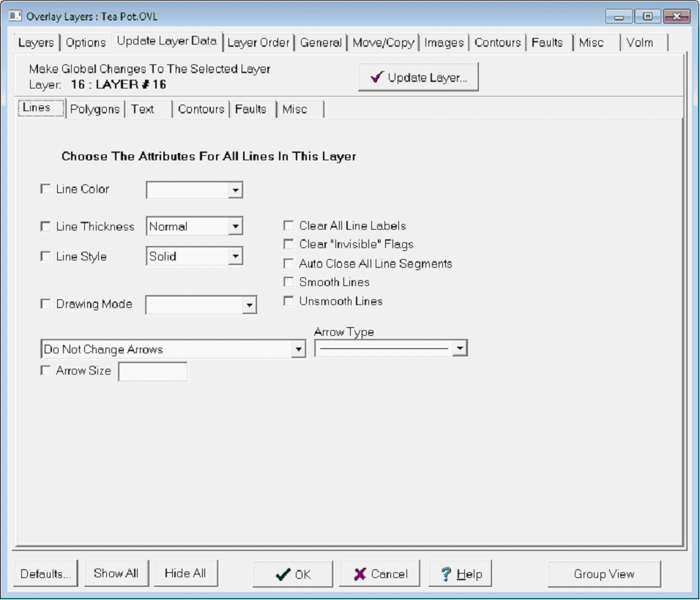The image size is (700, 600).
Task: Enable the Line Color checkbox
Action: pyautogui.click(x=46, y=190)
